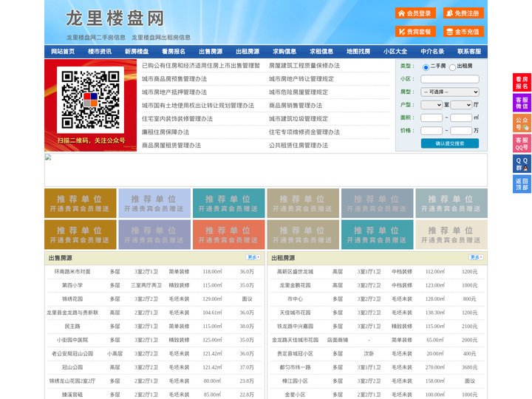
Task: Open 城市房地产抵押管理办法 article link
Action: click(x=174, y=92)
